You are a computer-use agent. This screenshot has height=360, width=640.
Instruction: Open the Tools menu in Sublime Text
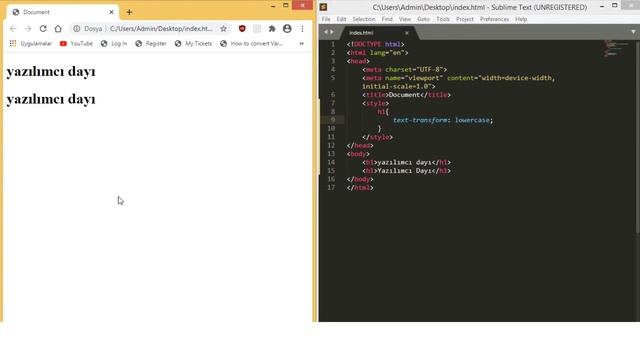442,19
